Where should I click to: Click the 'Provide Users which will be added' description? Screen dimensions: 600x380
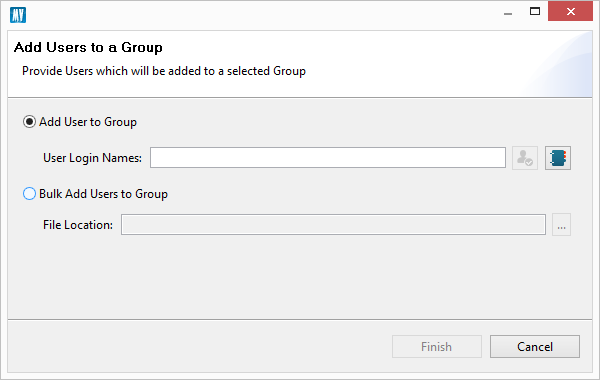164,71
